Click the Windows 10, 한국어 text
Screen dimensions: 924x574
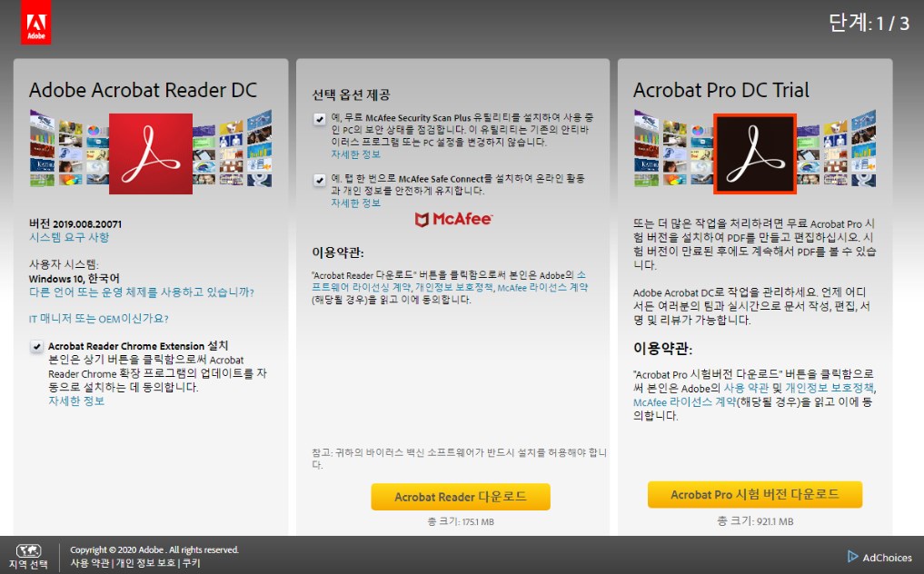(x=75, y=279)
